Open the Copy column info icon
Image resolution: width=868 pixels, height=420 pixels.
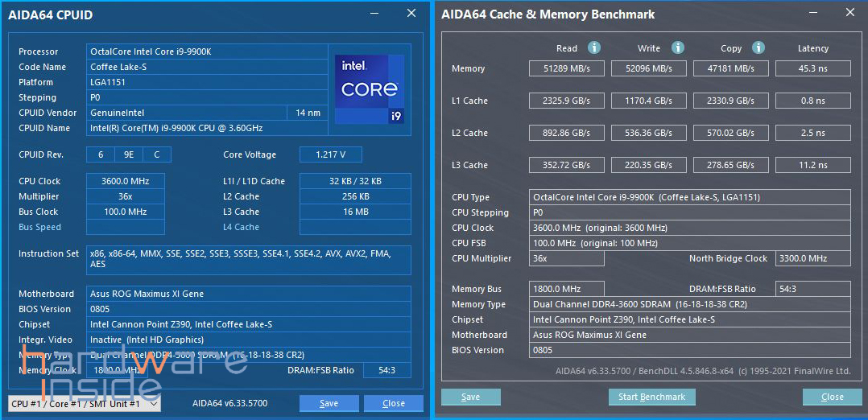758,48
